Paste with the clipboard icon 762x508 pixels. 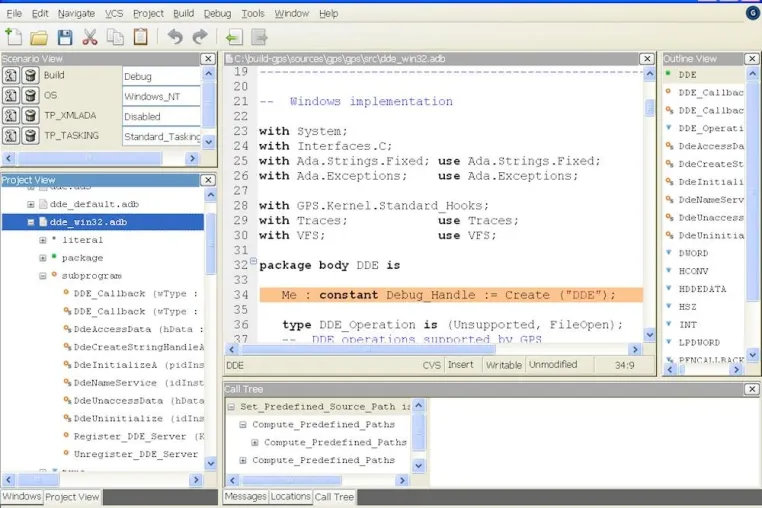[140, 37]
